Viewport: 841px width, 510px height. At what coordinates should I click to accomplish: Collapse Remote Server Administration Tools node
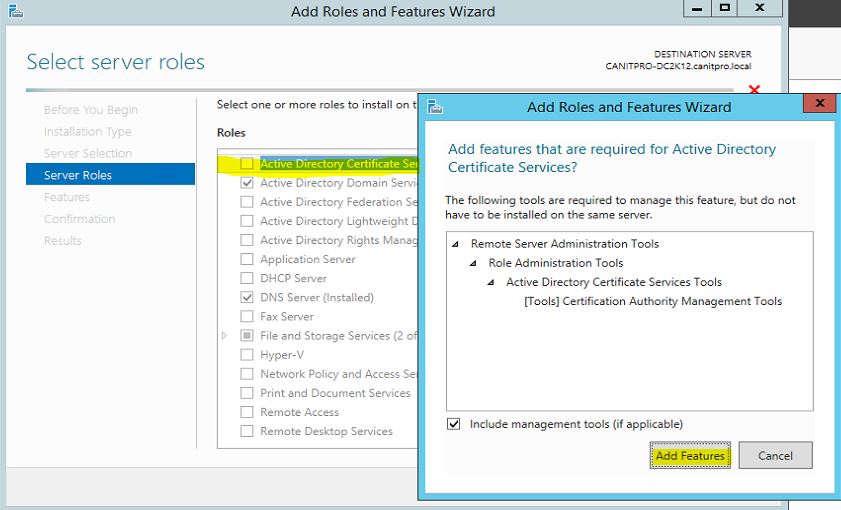tap(455, 244)
